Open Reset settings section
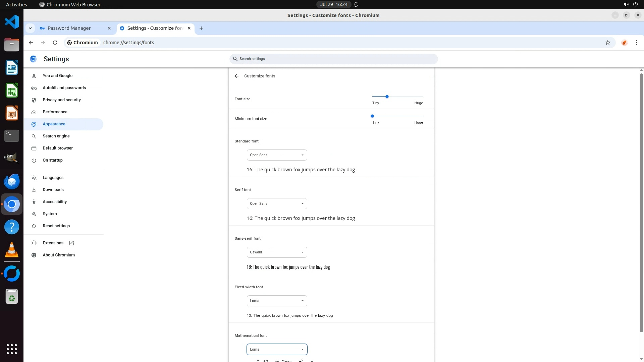644x362 pixels. pyautogui.click(x=56, y=226)
